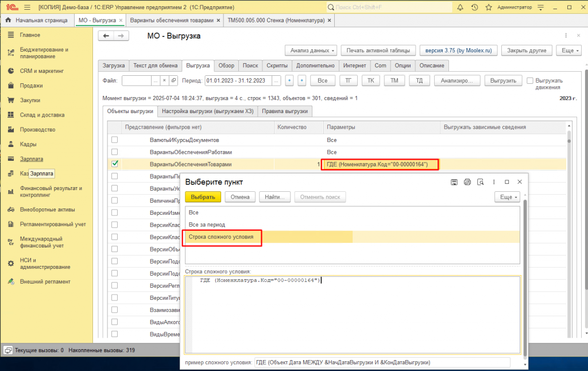Toggle the ВариантыОбеспеченияРаботами checkbox
Image resolution: width=588 pixels, height=371 pixels.
[x=115, y=152]
